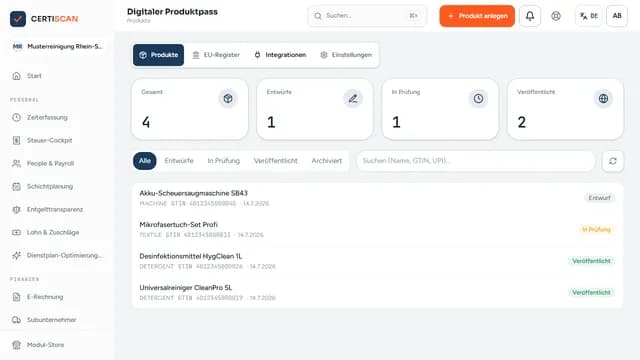The height and width of the screenshot is (360, 640).
Task: Switch language with the DE button
Action: (589, 16)
